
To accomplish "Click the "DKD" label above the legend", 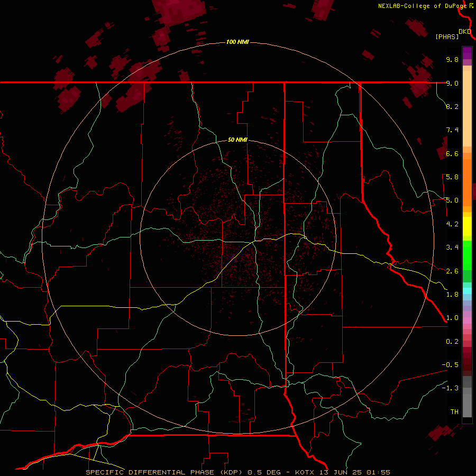I will tap(465, 31).
